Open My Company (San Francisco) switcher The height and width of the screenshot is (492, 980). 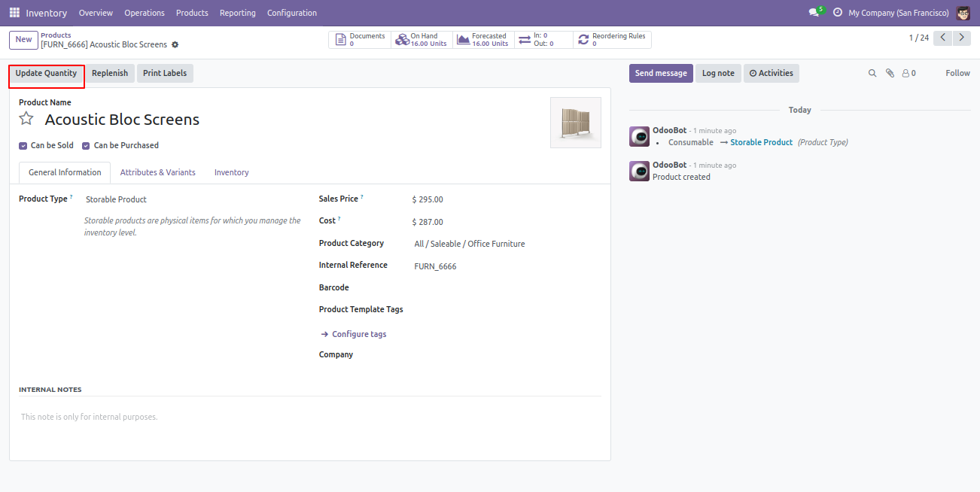tap(899, 13)
